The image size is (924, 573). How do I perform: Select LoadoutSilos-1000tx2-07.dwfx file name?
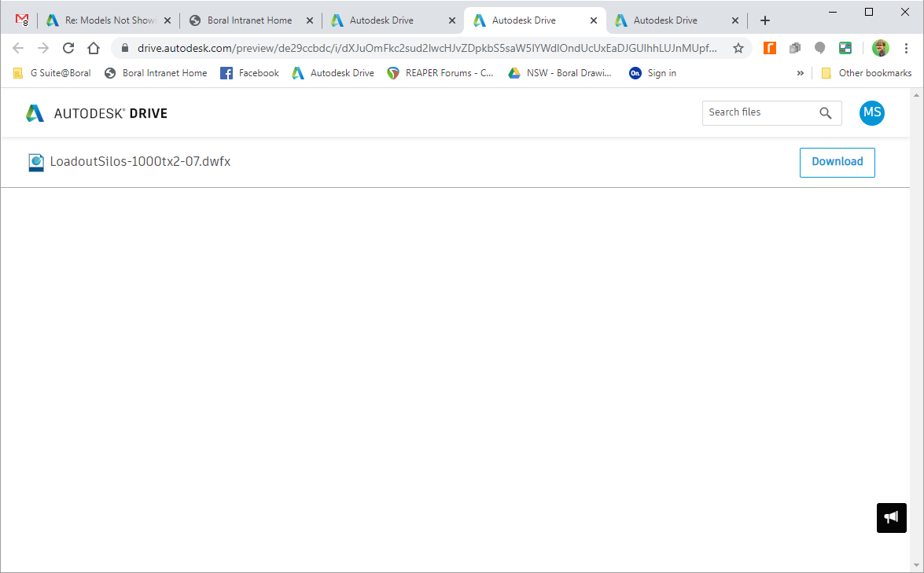point(140,161)
